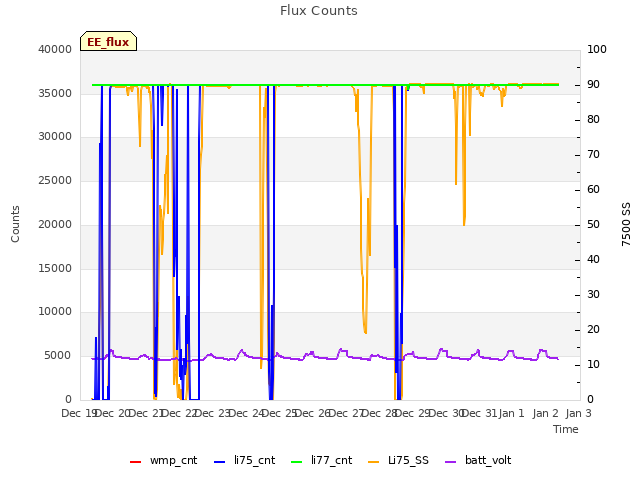Screen dimensions: 640x480
Task: Click the Dec 31 date tick label
Action: 480,413
